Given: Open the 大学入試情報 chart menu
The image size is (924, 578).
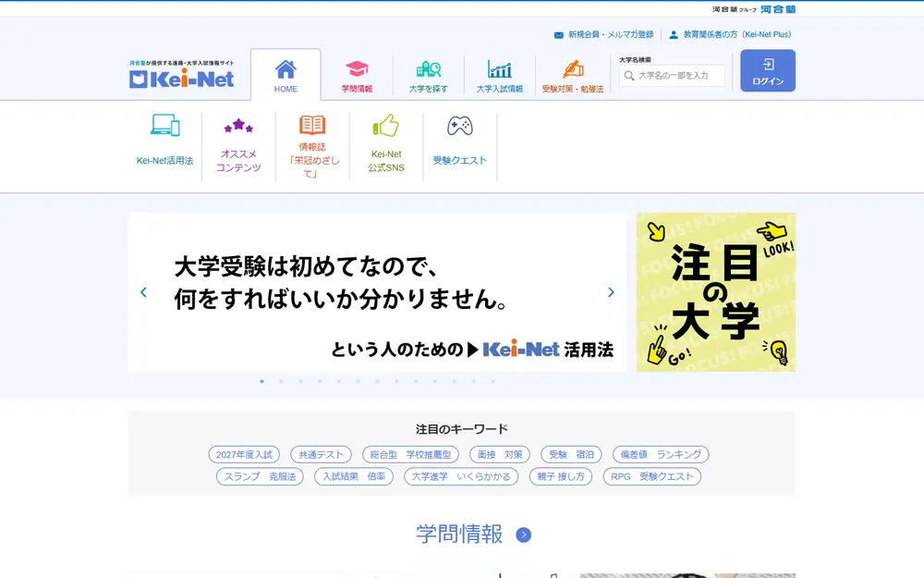Looking at the screenshot, I should pyautogui.click(x=500, y=76).
